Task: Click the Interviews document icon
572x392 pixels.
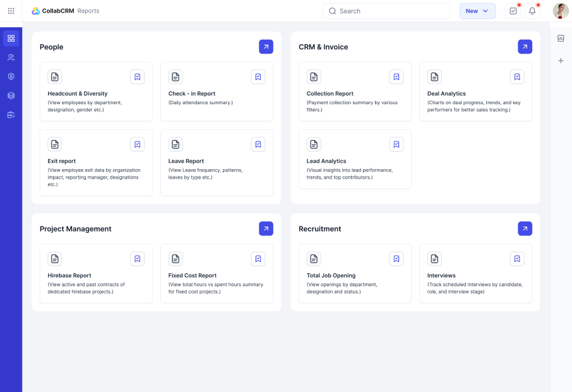Action: pos(434,259)
